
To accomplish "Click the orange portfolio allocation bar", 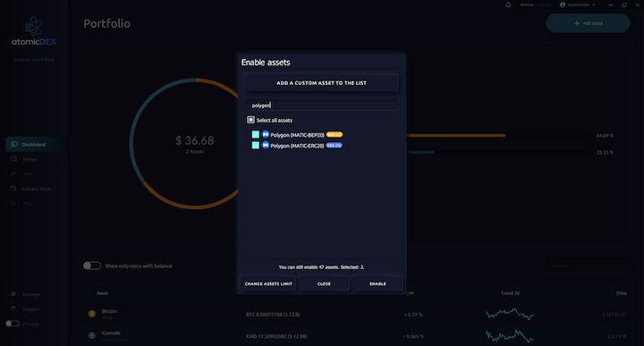I will tap(456, 135).
